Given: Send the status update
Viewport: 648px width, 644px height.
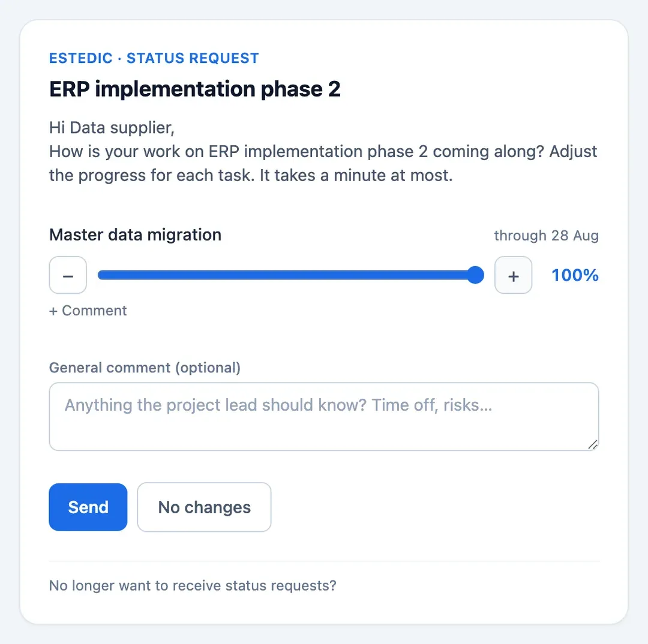Looking at the screenshot, I should 88,507.
